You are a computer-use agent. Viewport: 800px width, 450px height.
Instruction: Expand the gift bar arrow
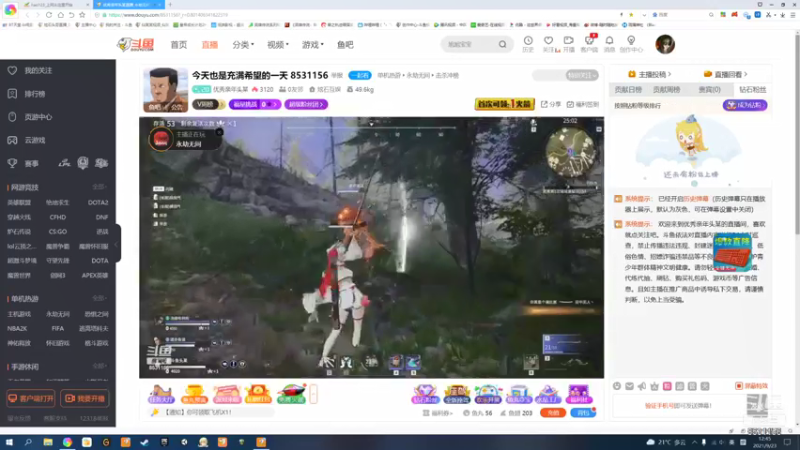(313, 394)
